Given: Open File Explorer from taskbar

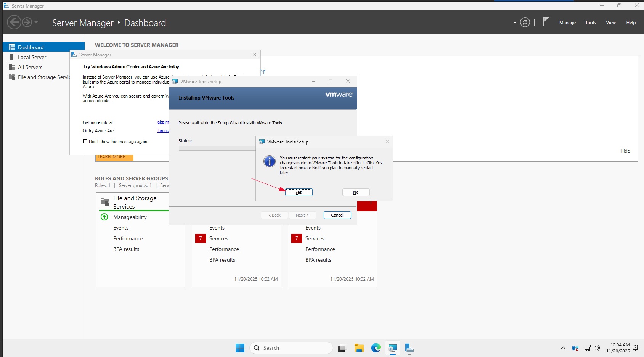Looking at the screenshot, I should 359,348.
